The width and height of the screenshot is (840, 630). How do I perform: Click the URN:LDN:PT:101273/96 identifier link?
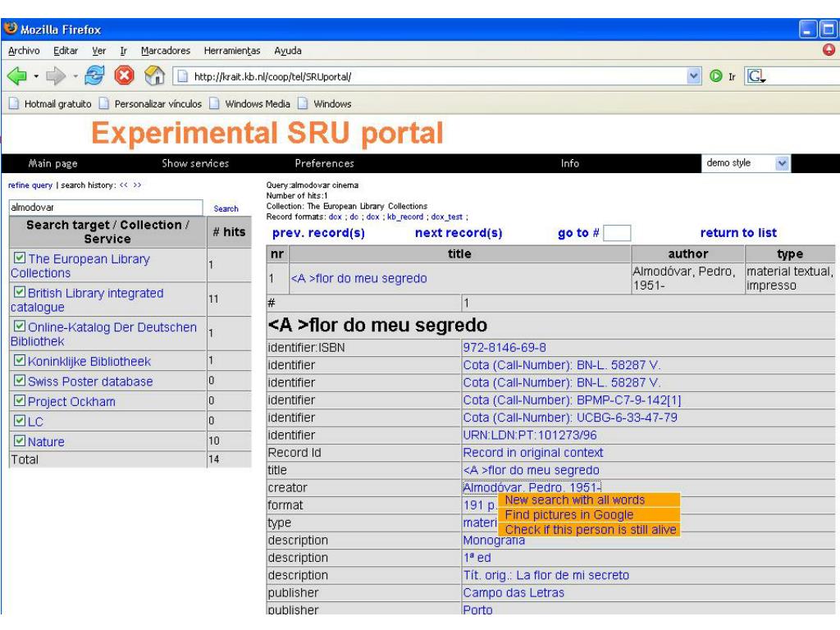[530, 436]
